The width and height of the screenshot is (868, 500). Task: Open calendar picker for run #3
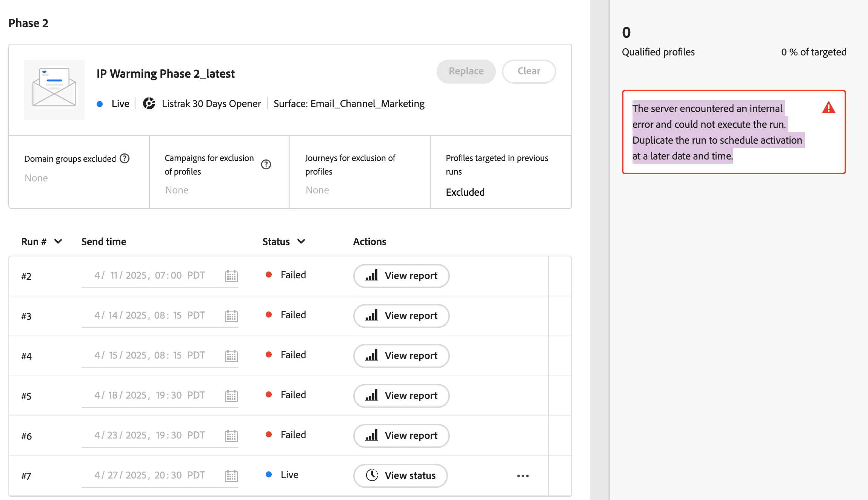pos(231,316)
